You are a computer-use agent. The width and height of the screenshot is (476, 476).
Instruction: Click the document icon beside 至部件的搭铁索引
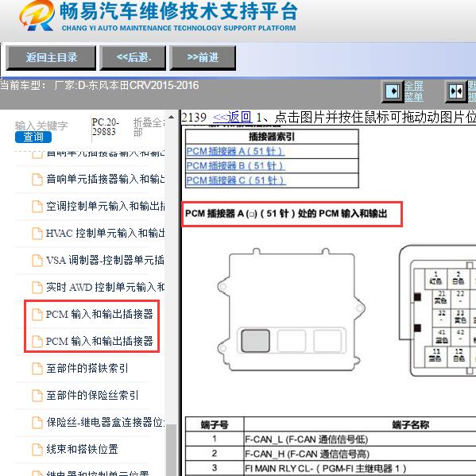coord(37,368)
